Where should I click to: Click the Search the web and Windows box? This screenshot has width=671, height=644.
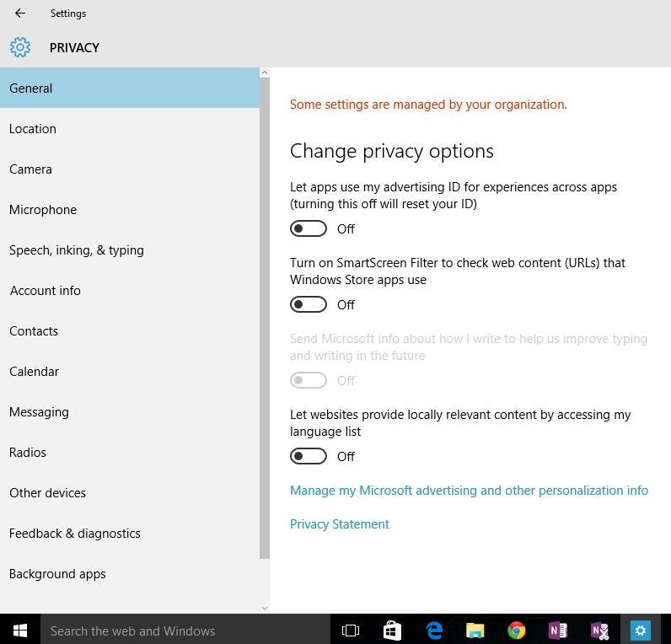(x=185, y=631)
